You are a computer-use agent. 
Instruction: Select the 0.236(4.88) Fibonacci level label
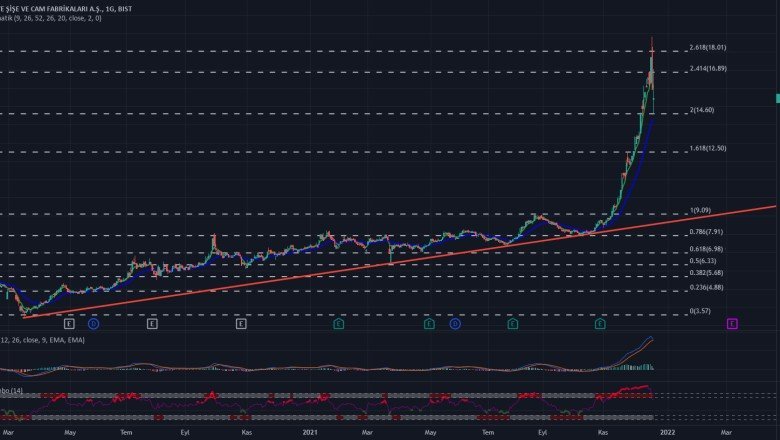click(x=706, y=287)
